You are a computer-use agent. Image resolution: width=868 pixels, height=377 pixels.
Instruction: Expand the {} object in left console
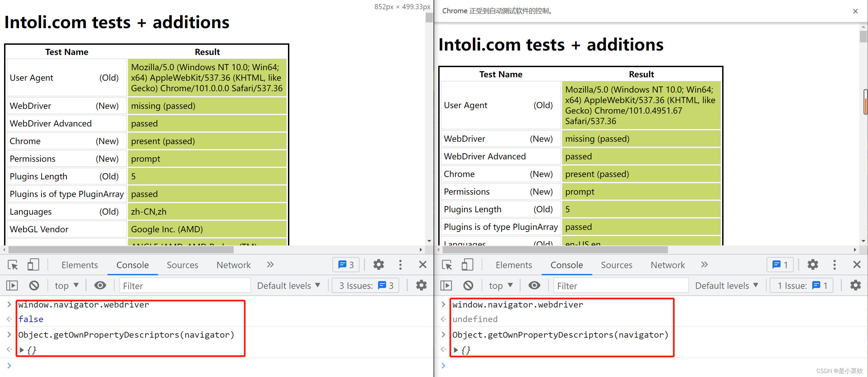22,350
